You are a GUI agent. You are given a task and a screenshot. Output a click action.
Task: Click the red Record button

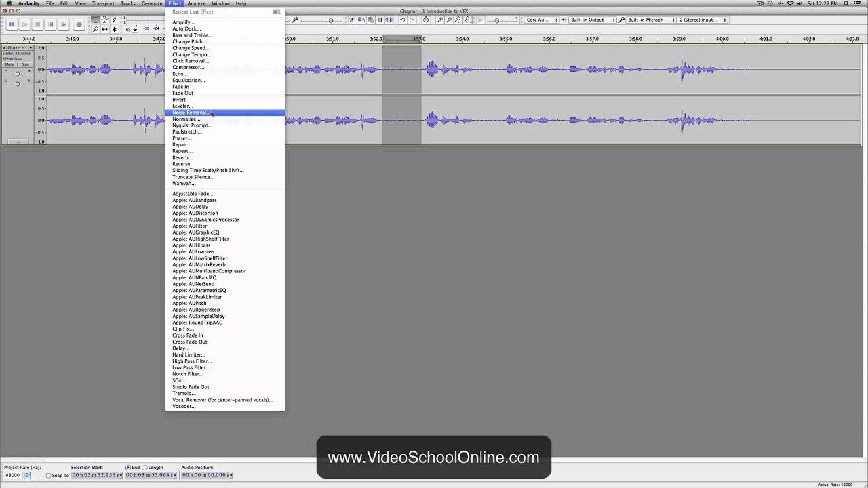tap(79, 24)
